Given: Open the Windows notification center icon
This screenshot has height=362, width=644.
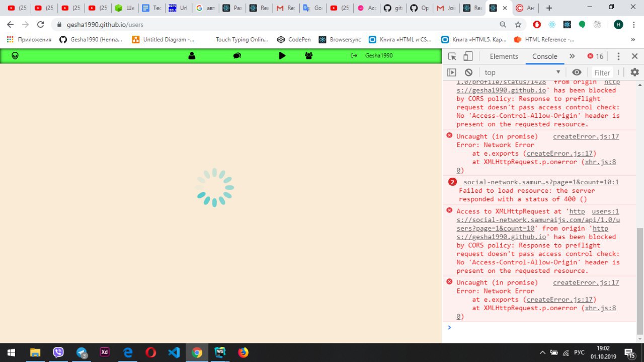Looking at the screenshot, I should tap(630, 352).
